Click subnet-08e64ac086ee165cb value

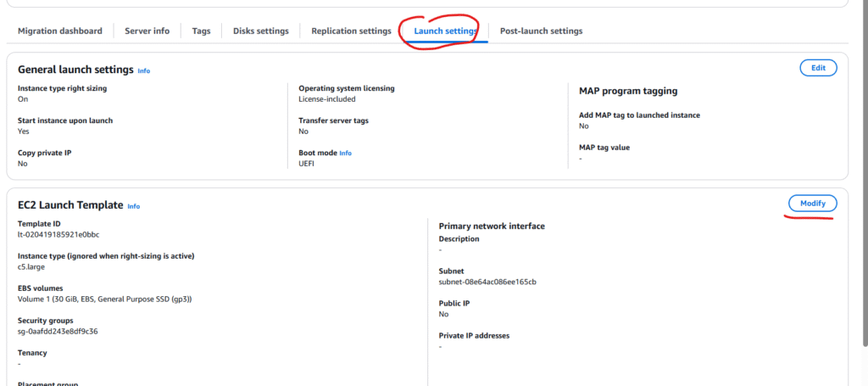(487, 282)
